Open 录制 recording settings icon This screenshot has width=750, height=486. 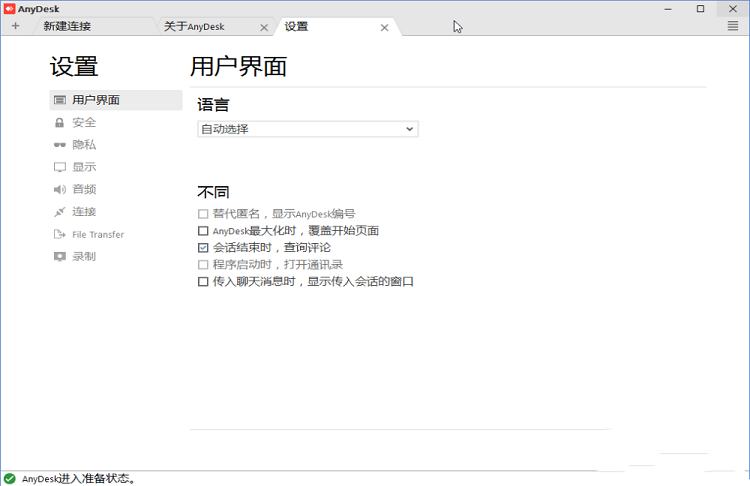point(60,256)
